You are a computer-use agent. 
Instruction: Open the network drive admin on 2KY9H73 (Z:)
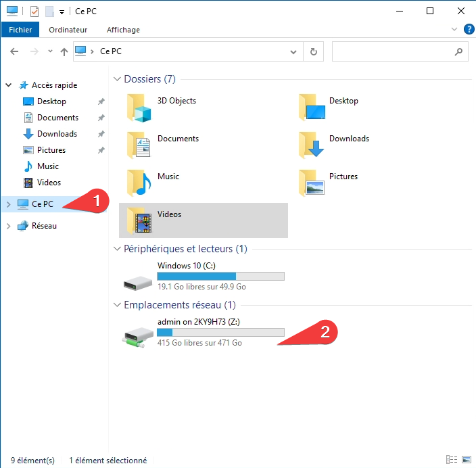[139, 334]
